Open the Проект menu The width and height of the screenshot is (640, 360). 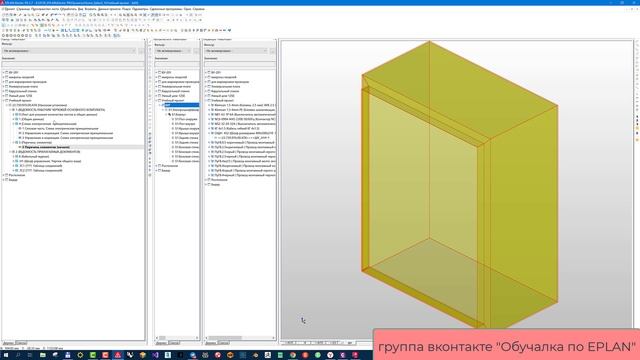pos(9,9)
